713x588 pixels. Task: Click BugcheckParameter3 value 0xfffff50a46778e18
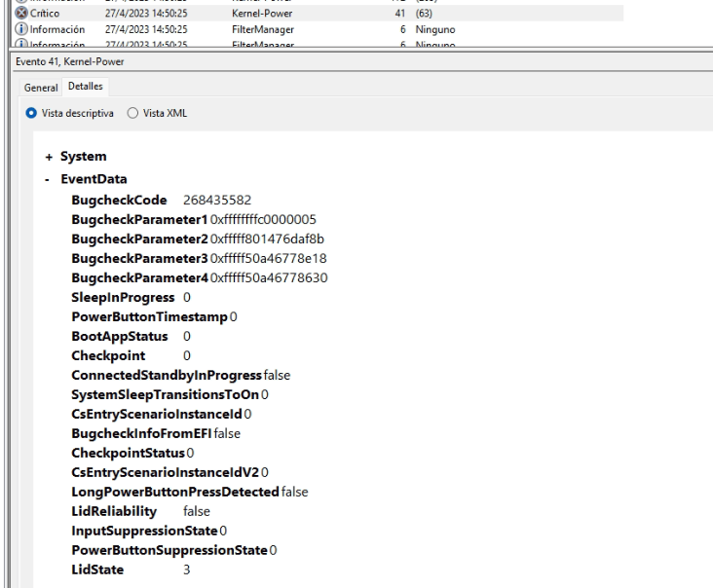click(x=268, y=259)
